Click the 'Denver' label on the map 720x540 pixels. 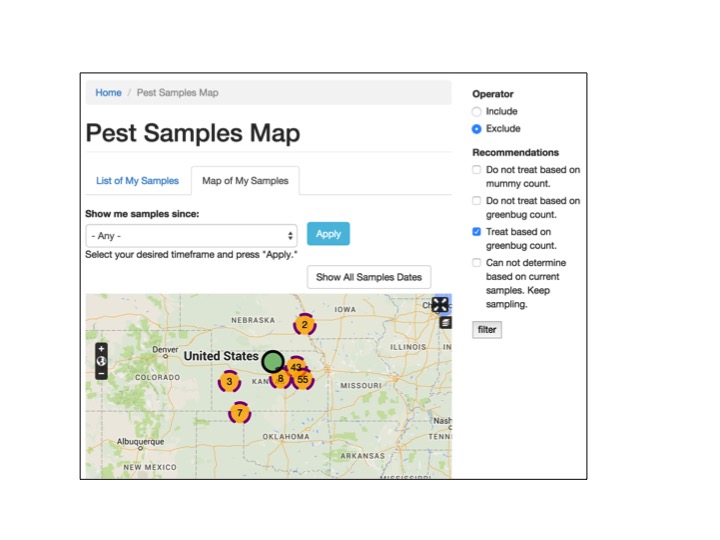pos(165,349)
